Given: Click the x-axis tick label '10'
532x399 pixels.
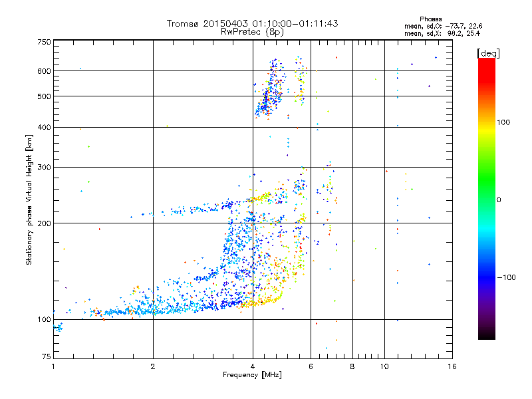Looking at the screenshot, I should 384,366.
